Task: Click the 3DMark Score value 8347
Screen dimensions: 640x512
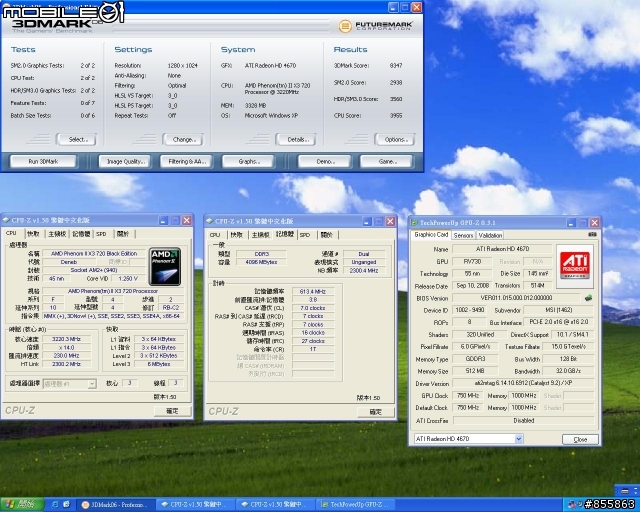Action: coord(396,66)
